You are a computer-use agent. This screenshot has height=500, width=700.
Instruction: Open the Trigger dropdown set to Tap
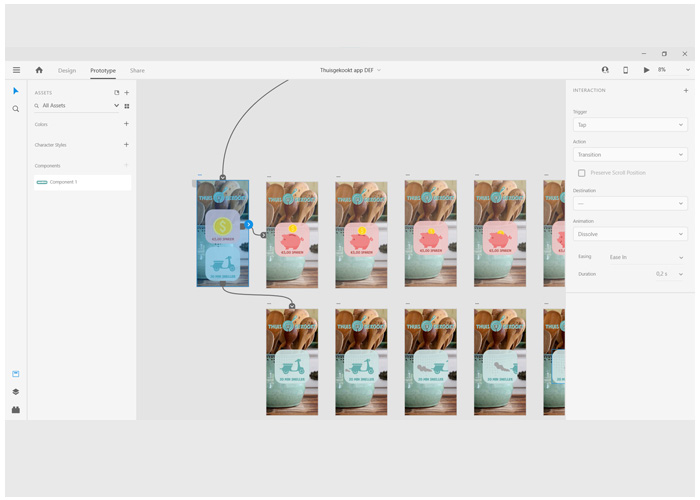point(630,125)
